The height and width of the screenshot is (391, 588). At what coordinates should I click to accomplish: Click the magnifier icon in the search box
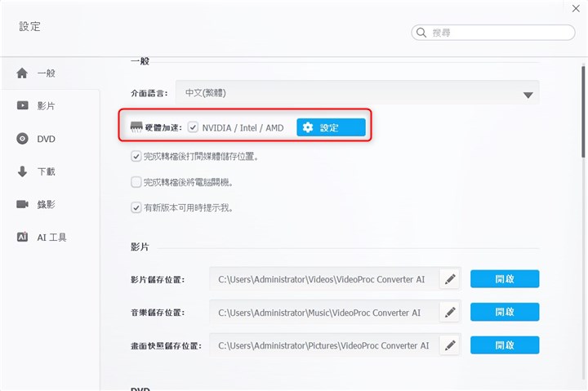421,33
